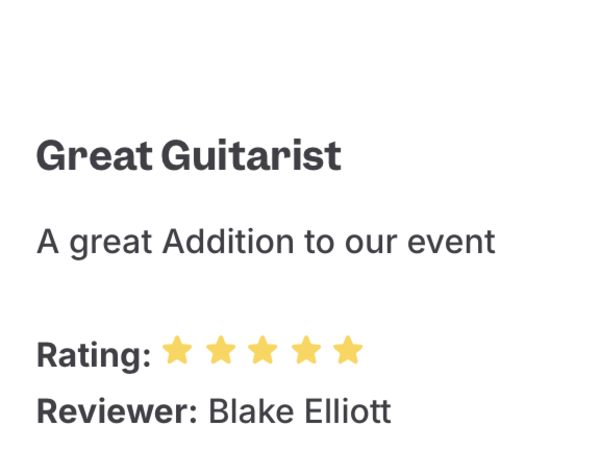Click the review text about the event
Screen dimensions: 600x450
tap(266, 243)
